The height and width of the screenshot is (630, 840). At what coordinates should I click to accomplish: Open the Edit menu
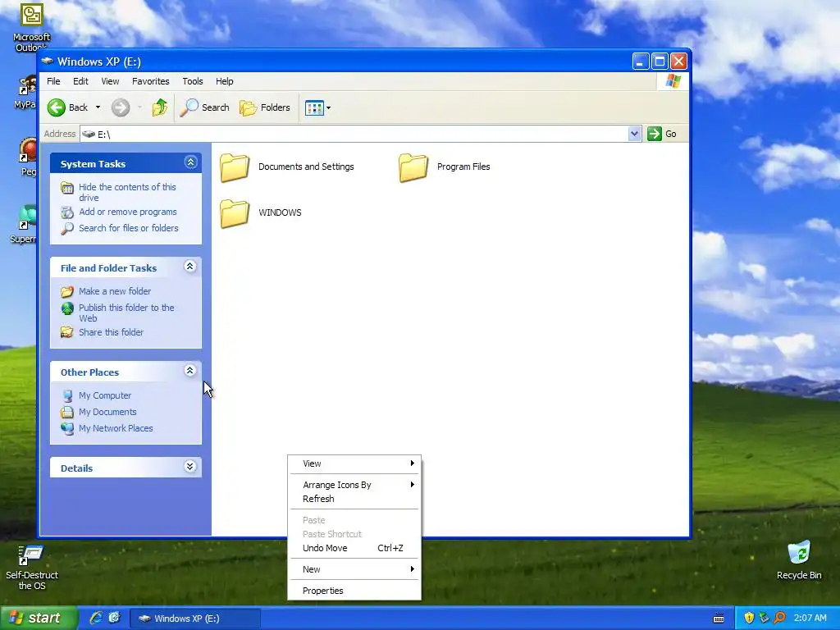(x=81, y=81)
